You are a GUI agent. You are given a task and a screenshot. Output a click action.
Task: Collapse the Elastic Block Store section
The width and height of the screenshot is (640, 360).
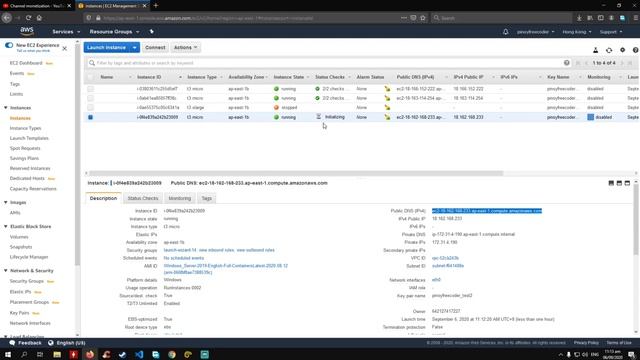6,227
